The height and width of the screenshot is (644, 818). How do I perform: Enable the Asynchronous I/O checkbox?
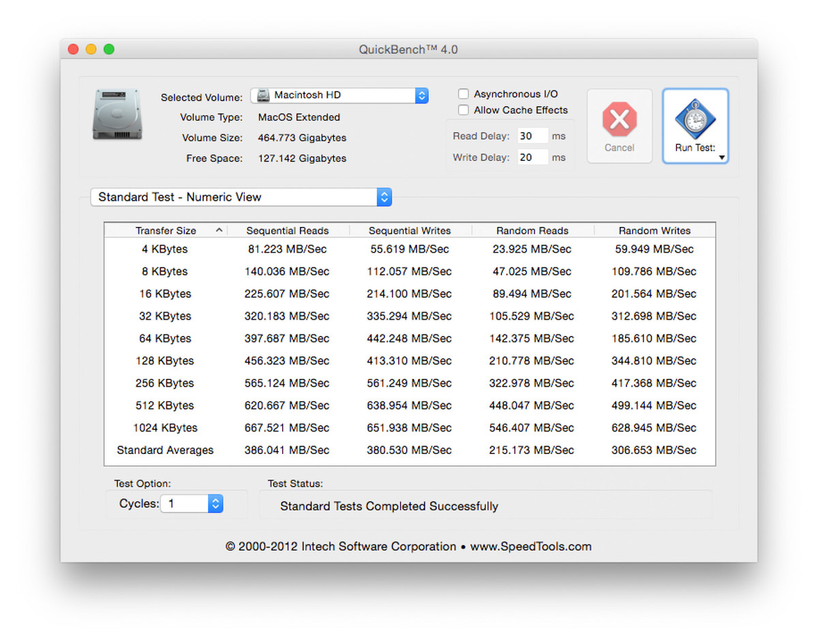[x=464, y=94]
